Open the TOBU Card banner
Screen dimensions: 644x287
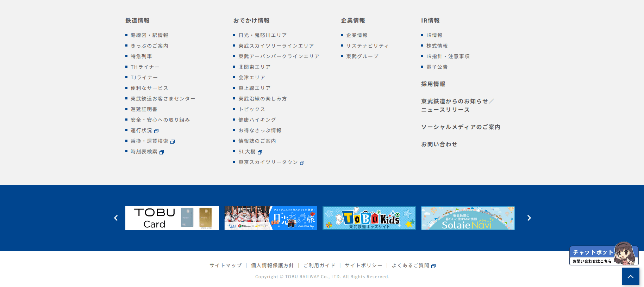point(172,218)
